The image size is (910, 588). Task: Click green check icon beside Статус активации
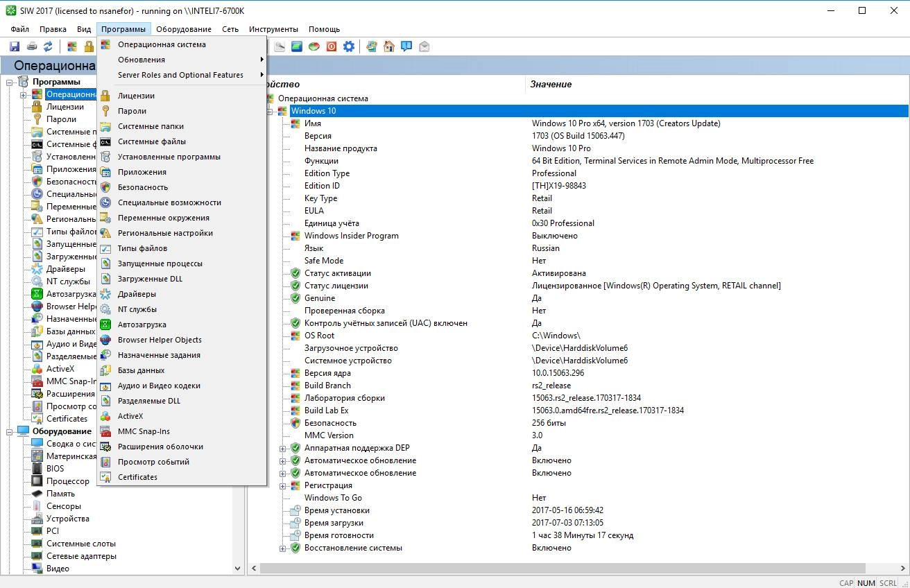point(295,273)
